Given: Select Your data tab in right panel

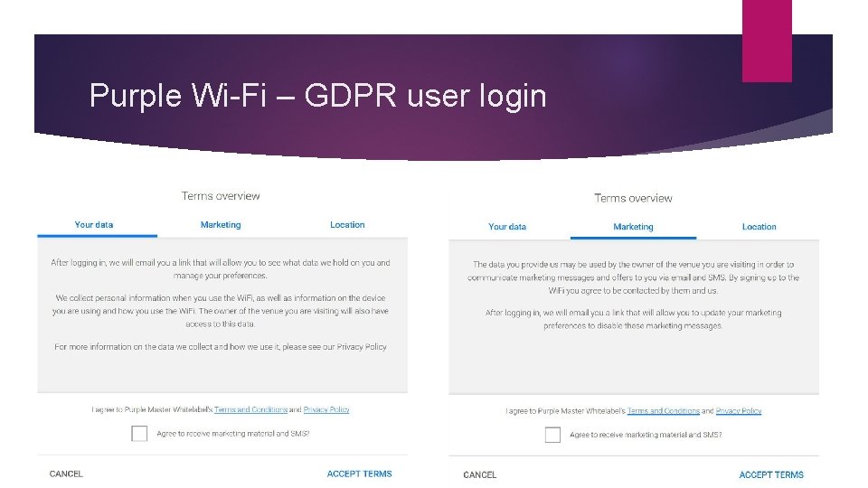Looking at the screenshot, I should point(507,227).
